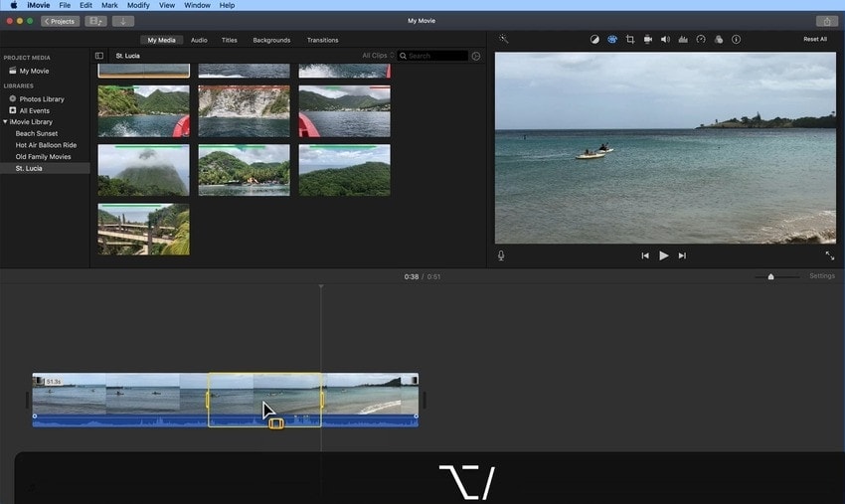Click the magic wand auto-enhance icon
Image resolution: width=845 pixels, height=504 pixels.
pos(504,39)
